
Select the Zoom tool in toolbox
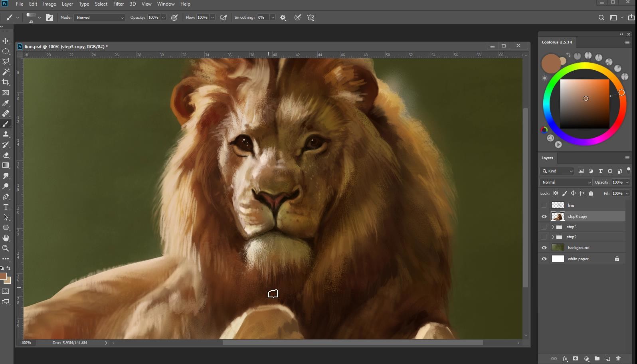click(x=6, y=248)
